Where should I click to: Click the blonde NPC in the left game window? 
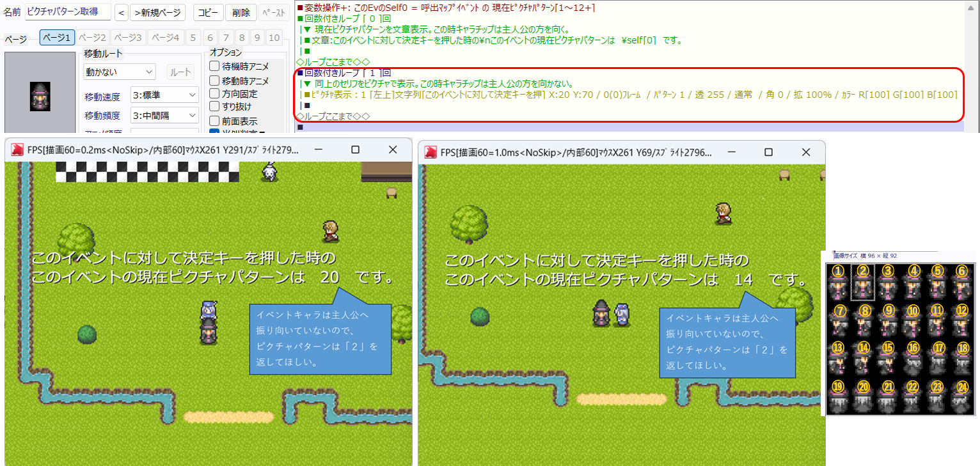click(x=330, y=231)
